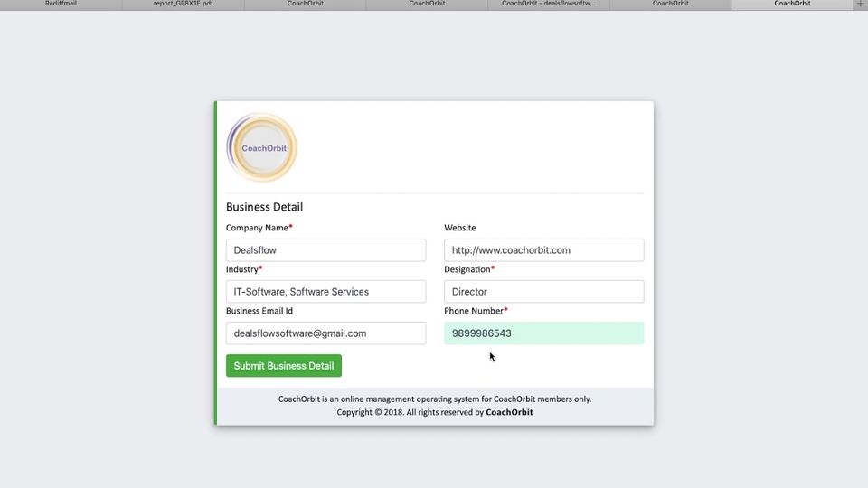Screen dimensions: 868x488
Task: Switch to the report_GF8X1E.pdf tab
Action: pyautogui.click(x=183, y=4)
